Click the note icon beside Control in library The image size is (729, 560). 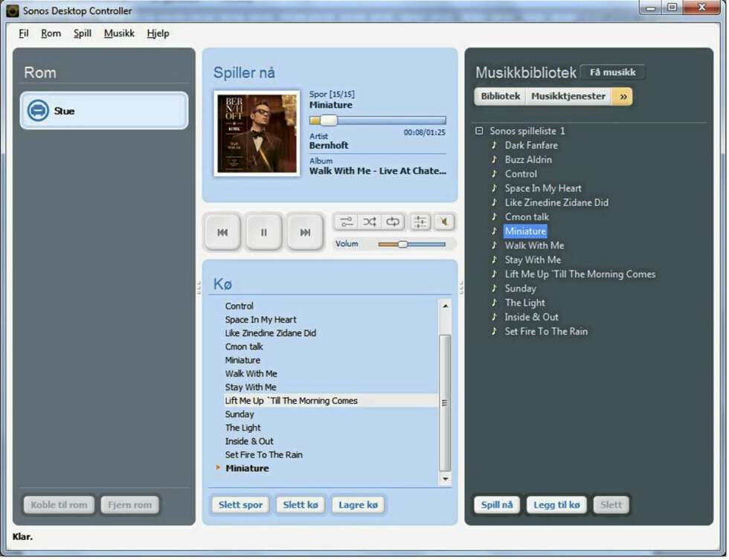coord(494,174)
